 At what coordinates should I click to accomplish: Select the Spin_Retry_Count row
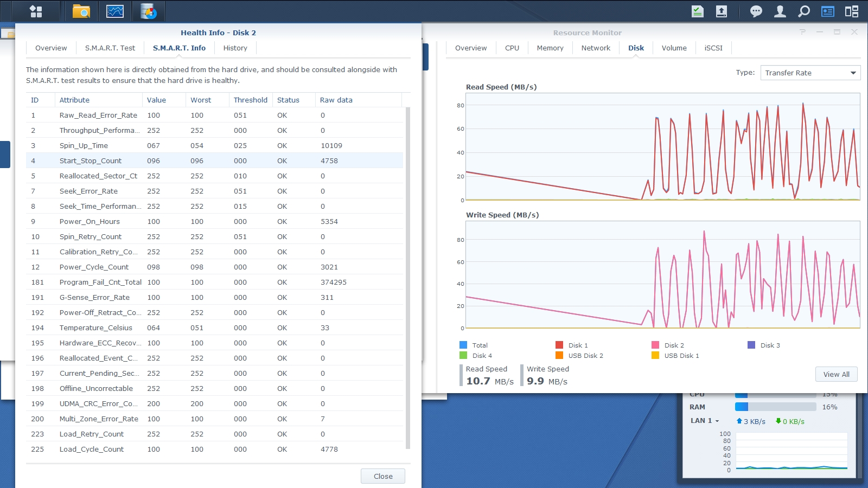214,236
